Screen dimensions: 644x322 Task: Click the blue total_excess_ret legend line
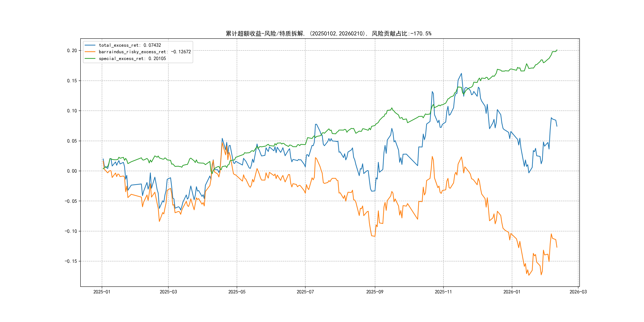(x=90, y=45)
